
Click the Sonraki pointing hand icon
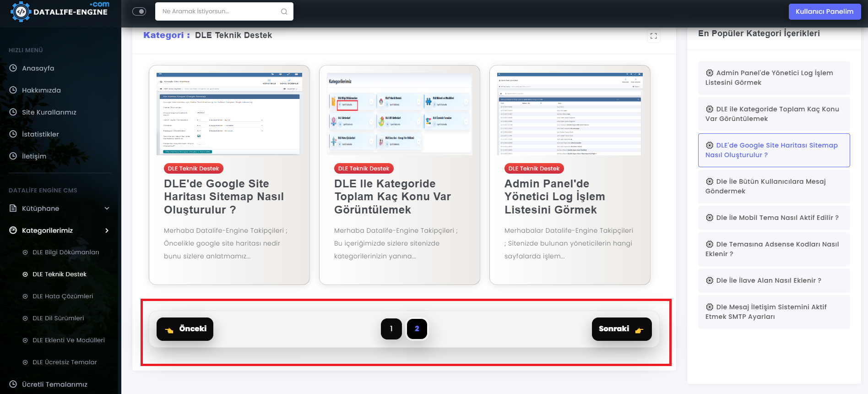click(639, 330)
